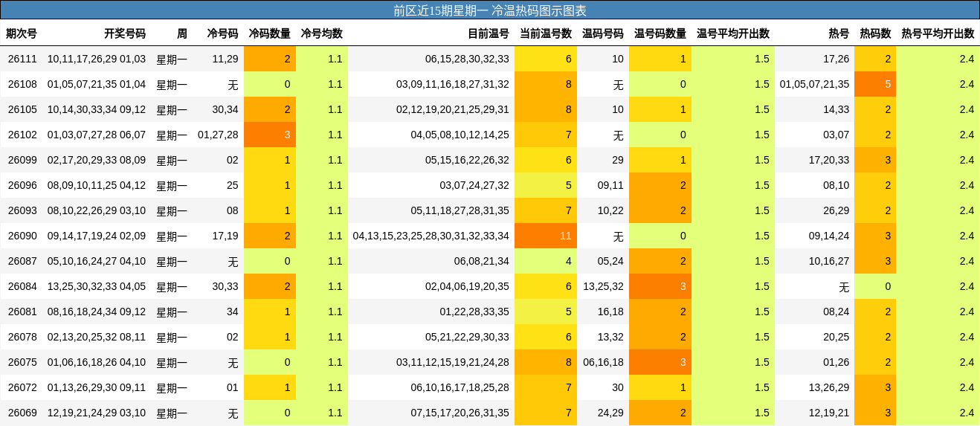The image size is (980, 426).
Task: Select the 热号 column header
Action: pyautogui.click(x=839, y=33)
